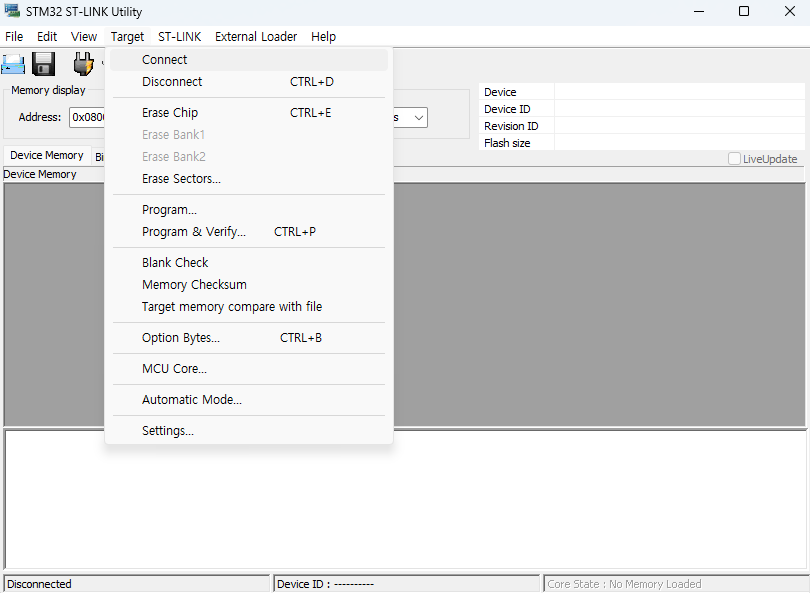This screenshot has height=593, width=810.
Task: Open the Edit menu
Action: [x=47, y=37]
